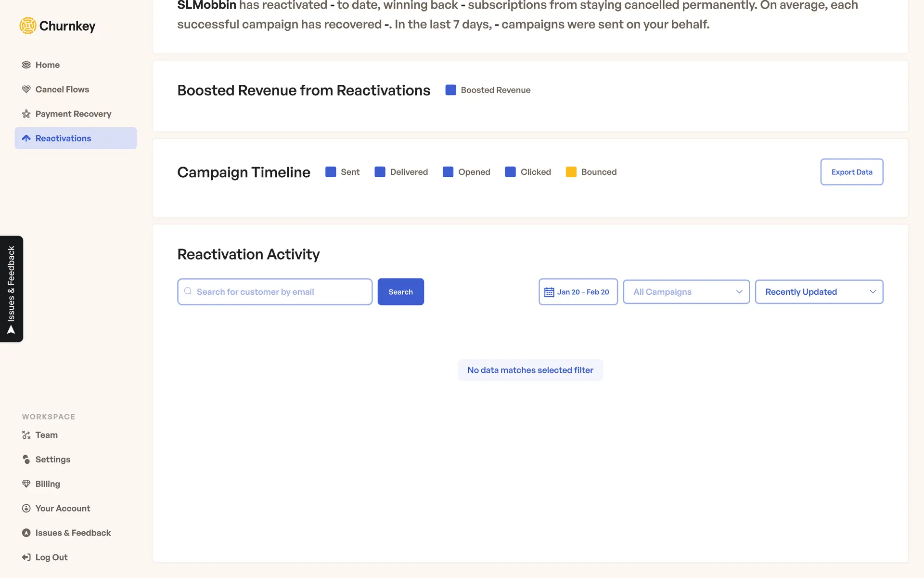Click the Cancel Flows heart icon
Viewport: 924px width, 578px height.
26,90
